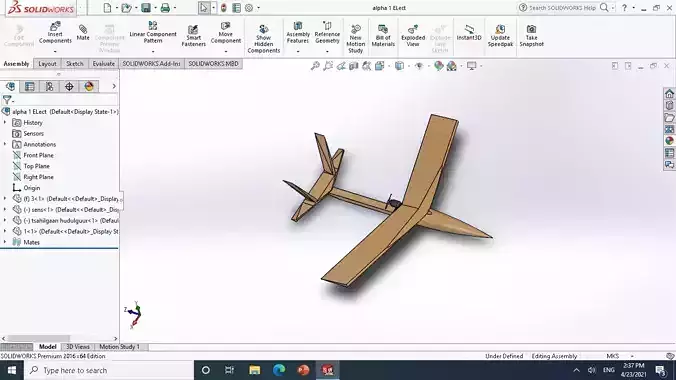The image size is (676, 380).
Task: Click the Rebuild traffic light icon
Action: pyautogui.click(x=223, y=8)
